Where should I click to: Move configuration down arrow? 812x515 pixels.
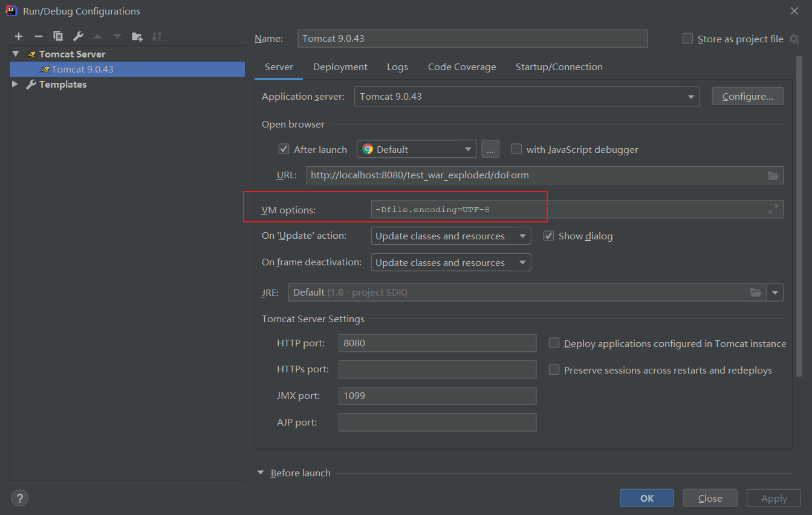point(117,36)
